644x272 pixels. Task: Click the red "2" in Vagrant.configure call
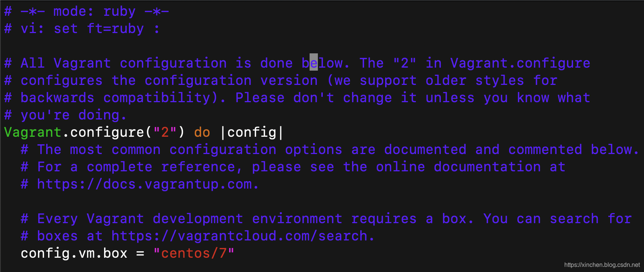coord(165,132)
